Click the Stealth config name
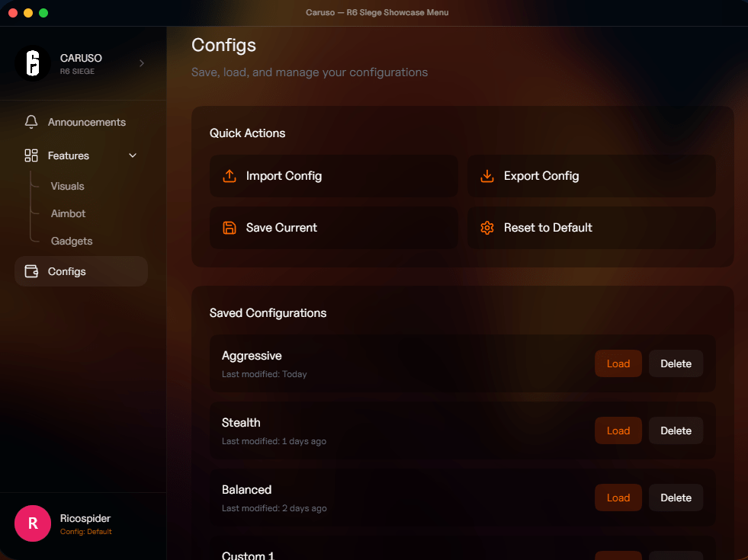This screenshot has width=748, height=560. [x=241, y=423]
